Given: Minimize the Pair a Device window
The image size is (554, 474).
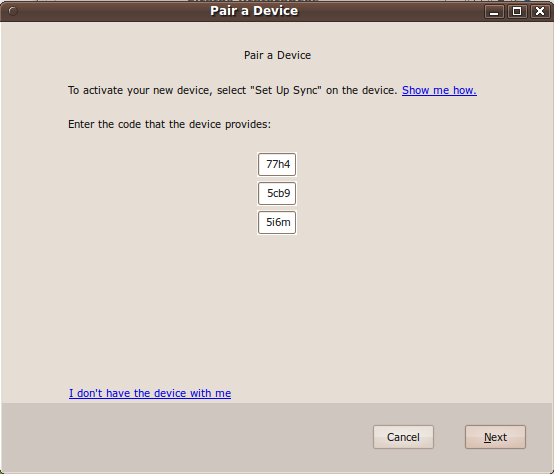Looking at the screenshot, I should coord(494,12).
